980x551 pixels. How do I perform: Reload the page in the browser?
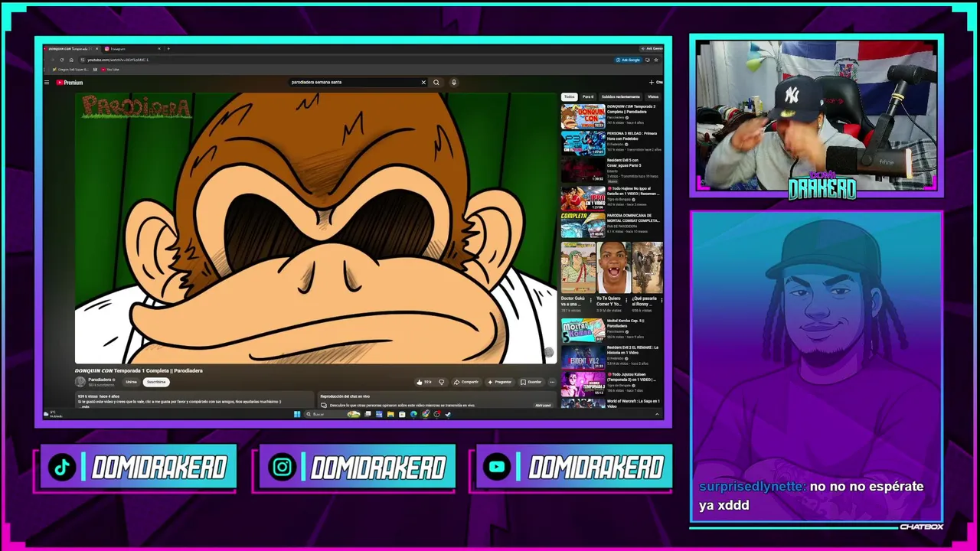pos(61,60)
